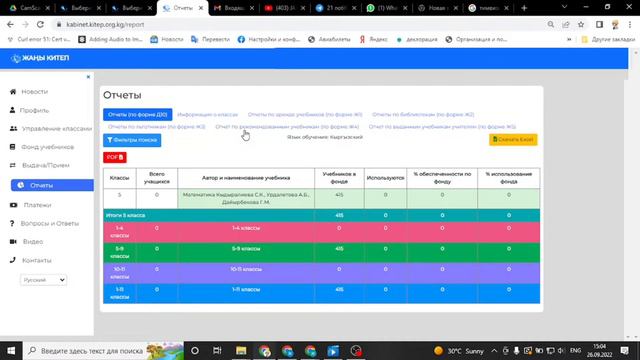Open Фонд учебников in sidebar
Viewport: 640px width, 360px height.
coord(42,147)
